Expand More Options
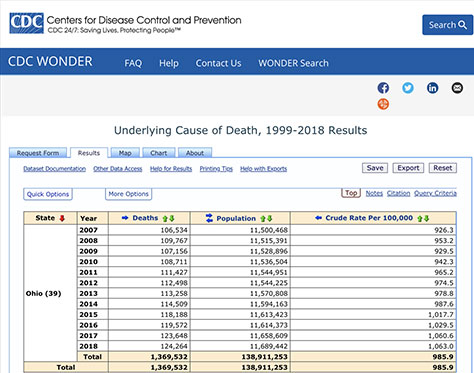 129,194
